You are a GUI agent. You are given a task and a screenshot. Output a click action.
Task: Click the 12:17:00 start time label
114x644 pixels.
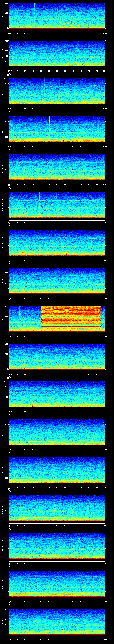click(x=9, y=147)
